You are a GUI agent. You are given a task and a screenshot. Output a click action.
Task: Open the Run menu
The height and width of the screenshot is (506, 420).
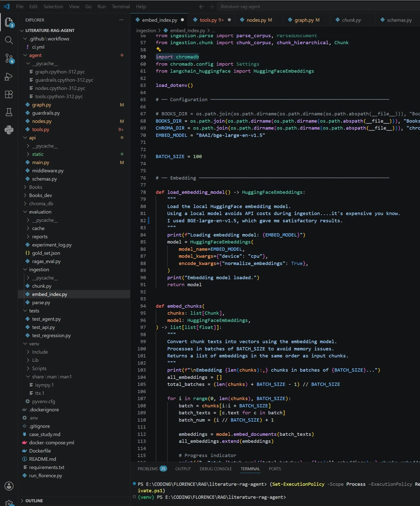tap(102, 6)
